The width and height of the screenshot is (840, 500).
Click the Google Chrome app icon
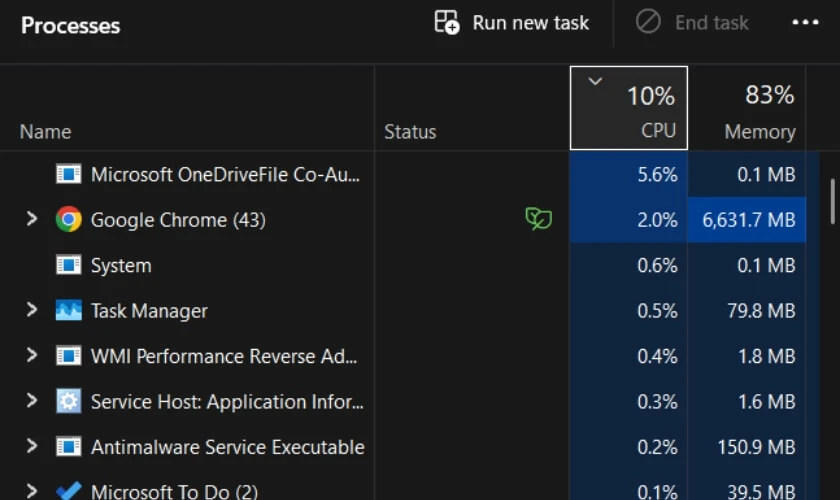coord(69,219)
